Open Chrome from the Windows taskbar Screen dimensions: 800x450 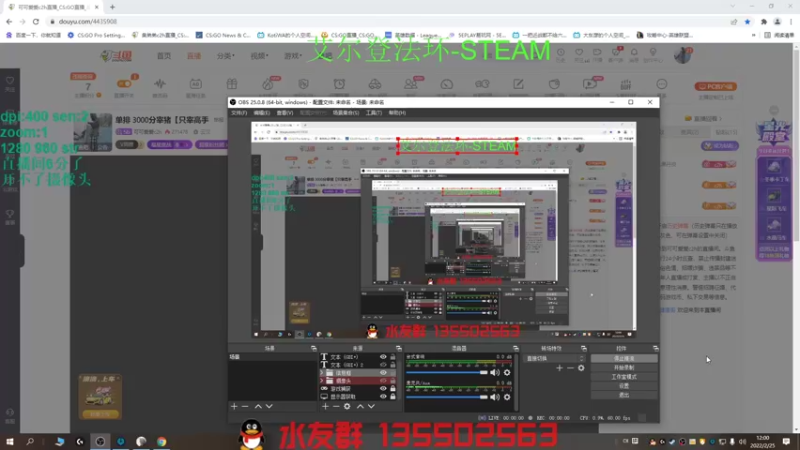click(x=161, y=441)
